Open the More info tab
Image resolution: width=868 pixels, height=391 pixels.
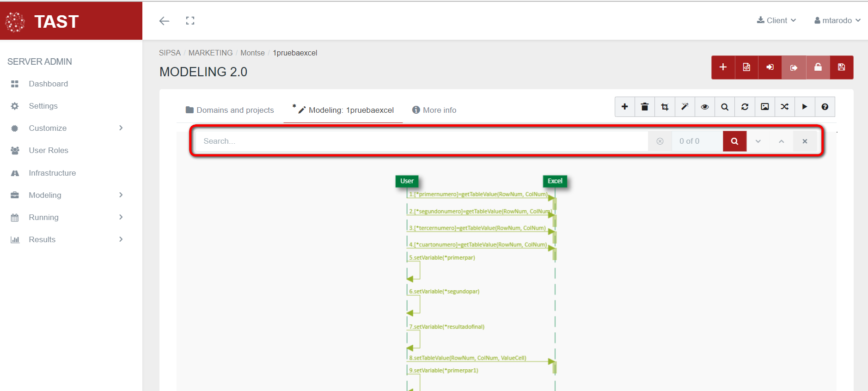[434, 110]
